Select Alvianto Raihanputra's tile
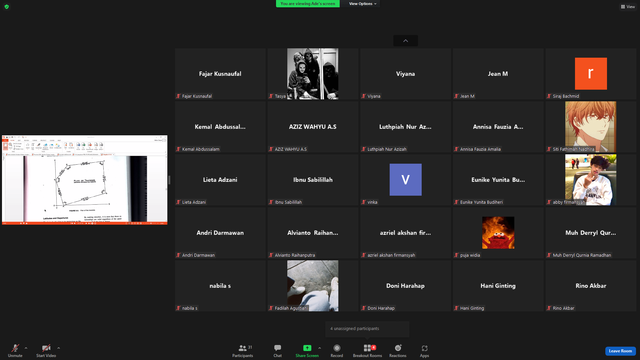 (313, 233)
